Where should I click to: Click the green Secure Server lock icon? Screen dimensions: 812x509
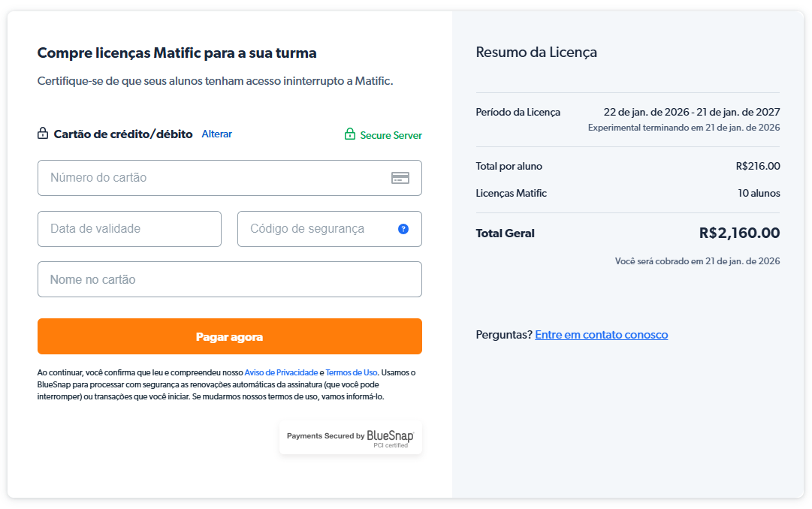click(349, 134)
